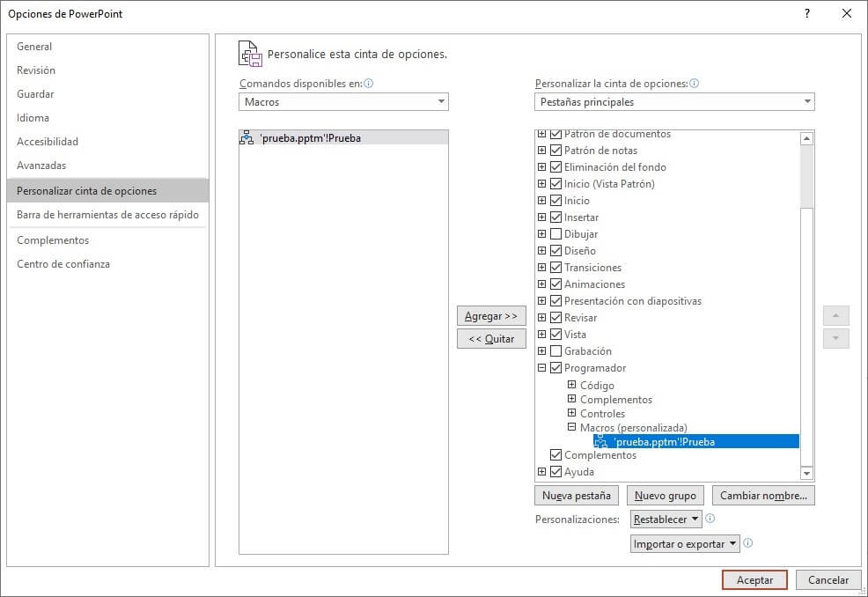The height and width of the screenshot is (597, 868).
Task: Click the Agregar >> button
Action: click(x=491, y=316)
